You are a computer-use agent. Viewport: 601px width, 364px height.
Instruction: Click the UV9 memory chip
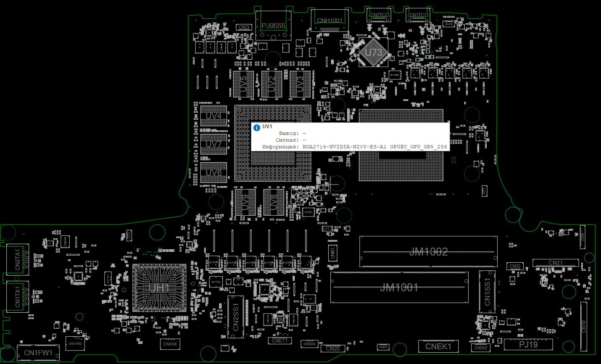click(x=245, y=202)
